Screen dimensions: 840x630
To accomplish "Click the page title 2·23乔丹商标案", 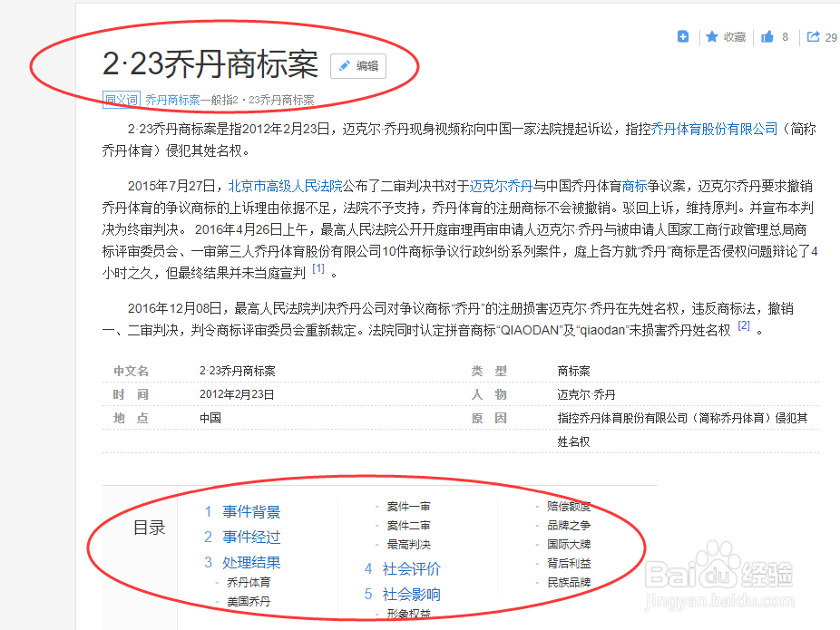I will (x=210, y=63).
